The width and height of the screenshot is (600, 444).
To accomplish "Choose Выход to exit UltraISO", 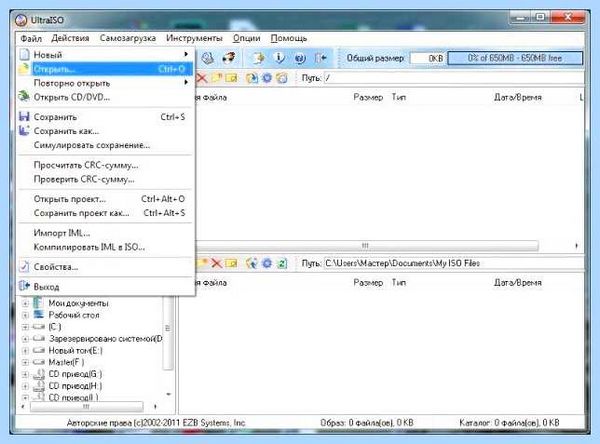I will (105, 287).
